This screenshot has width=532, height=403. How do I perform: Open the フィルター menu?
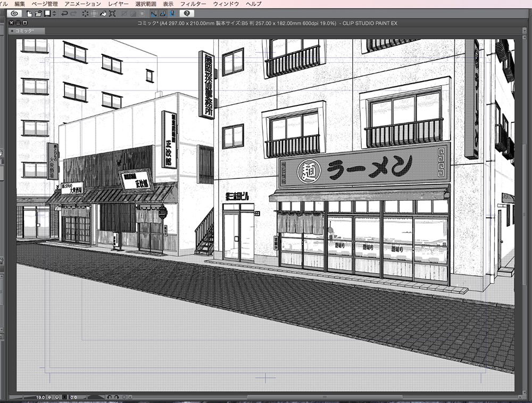tap(193, 4)
